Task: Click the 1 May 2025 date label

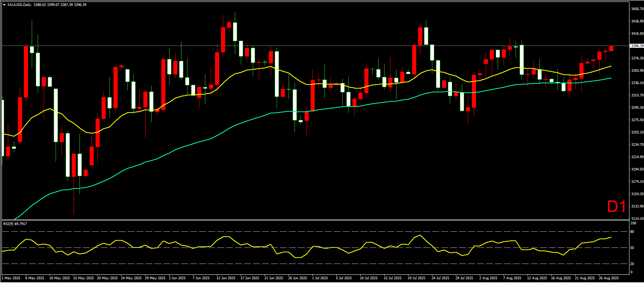Action: [11, 278]
